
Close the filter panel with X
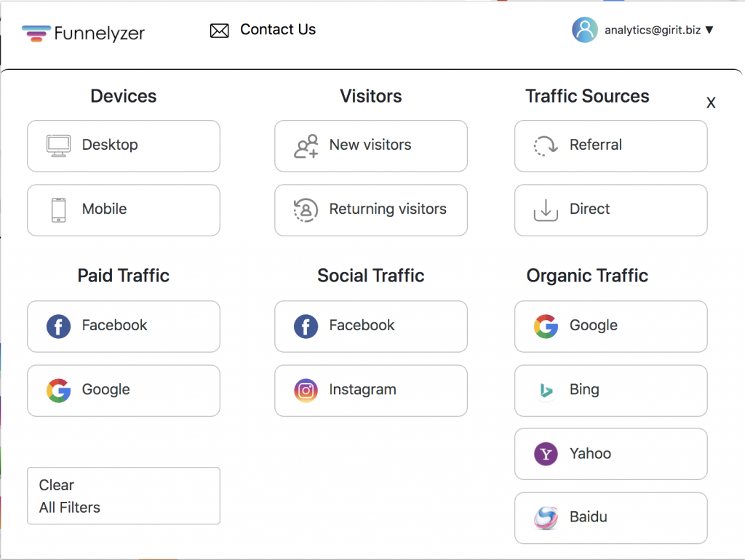click(711, 103)
